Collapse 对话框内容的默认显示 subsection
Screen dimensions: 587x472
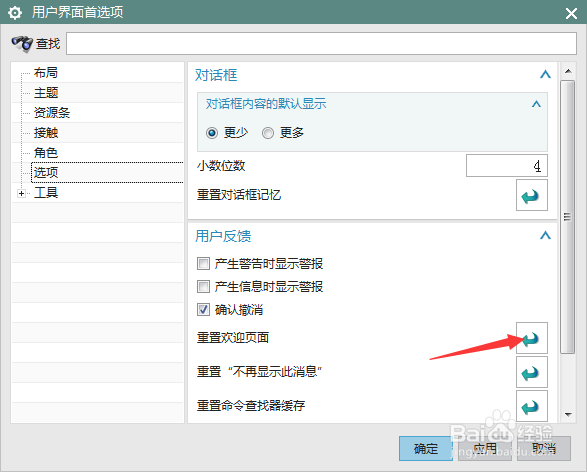pyautogui.click(x=536, y=104)
